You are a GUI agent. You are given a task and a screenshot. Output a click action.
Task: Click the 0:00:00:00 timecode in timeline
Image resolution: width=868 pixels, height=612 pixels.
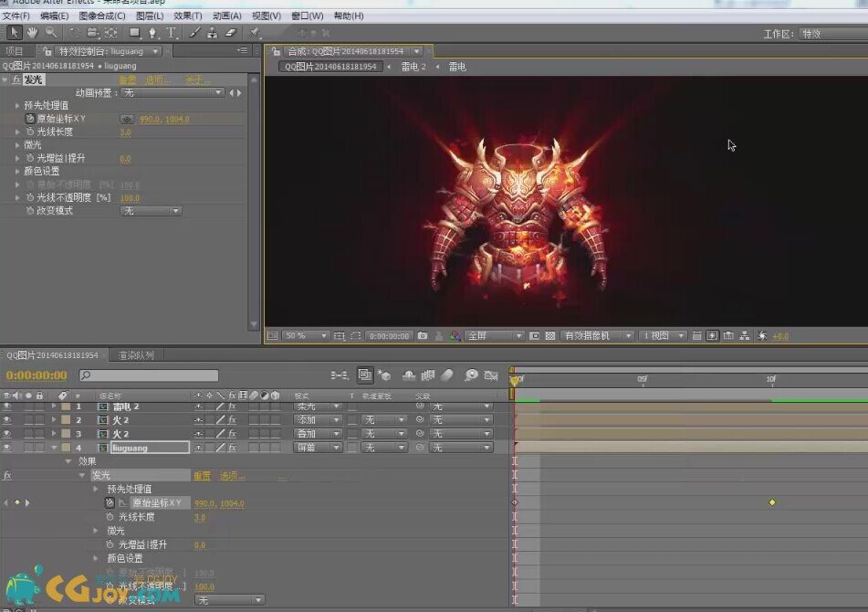[37, 375]
